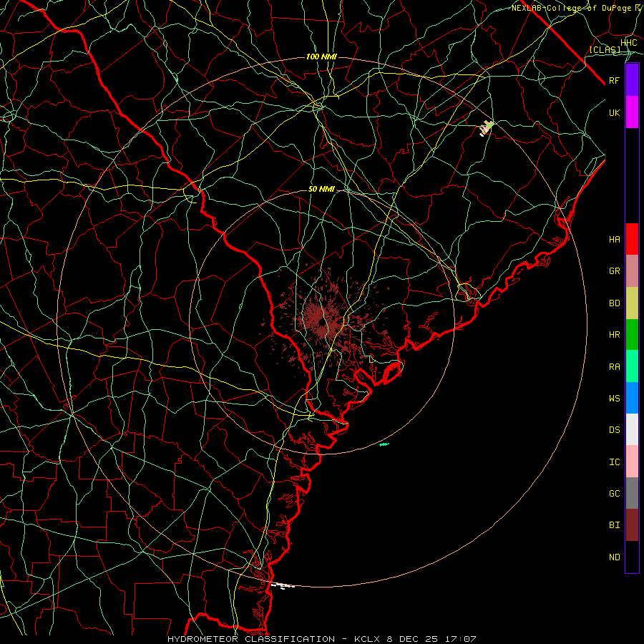
Task: Select the light pink IC legend swatch
Action: 632,462
